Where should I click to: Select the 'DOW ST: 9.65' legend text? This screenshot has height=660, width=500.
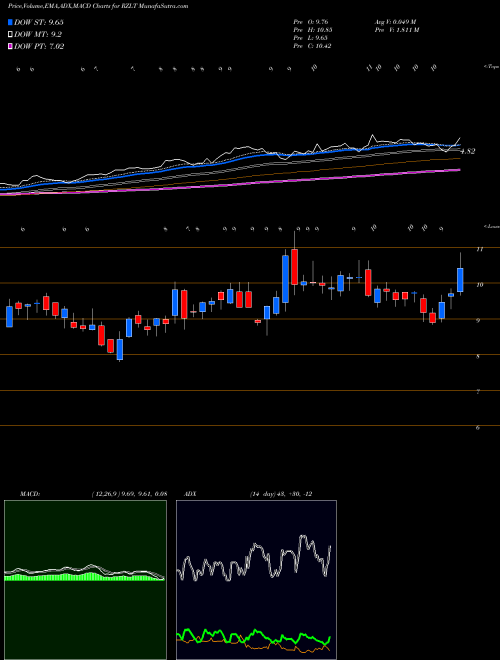[39, 22]
